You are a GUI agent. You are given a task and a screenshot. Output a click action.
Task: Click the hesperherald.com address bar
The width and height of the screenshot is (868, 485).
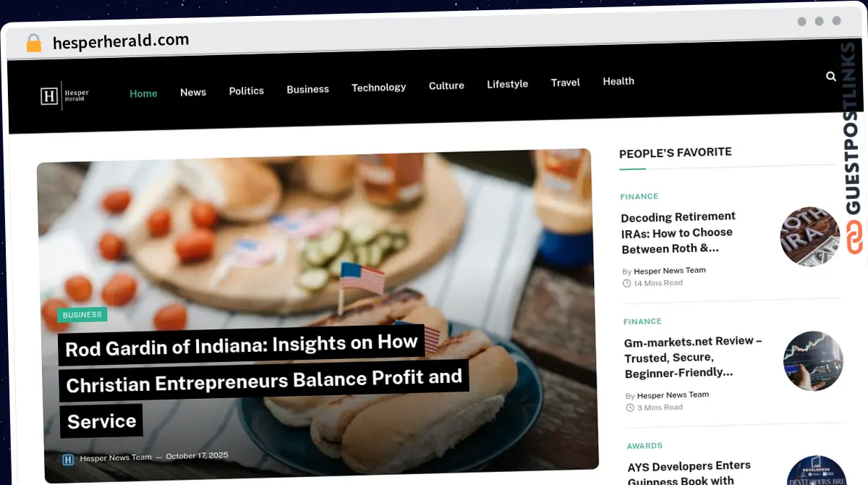point(121,41)
